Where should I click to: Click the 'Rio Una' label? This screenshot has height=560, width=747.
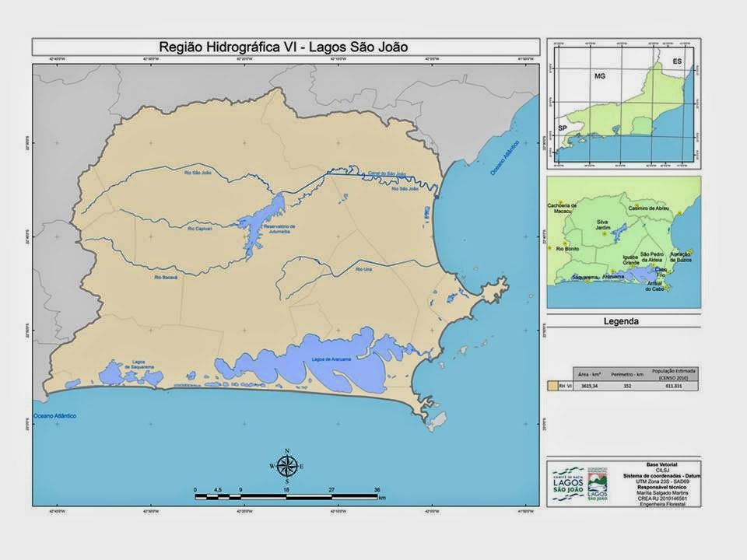[364, 269]
